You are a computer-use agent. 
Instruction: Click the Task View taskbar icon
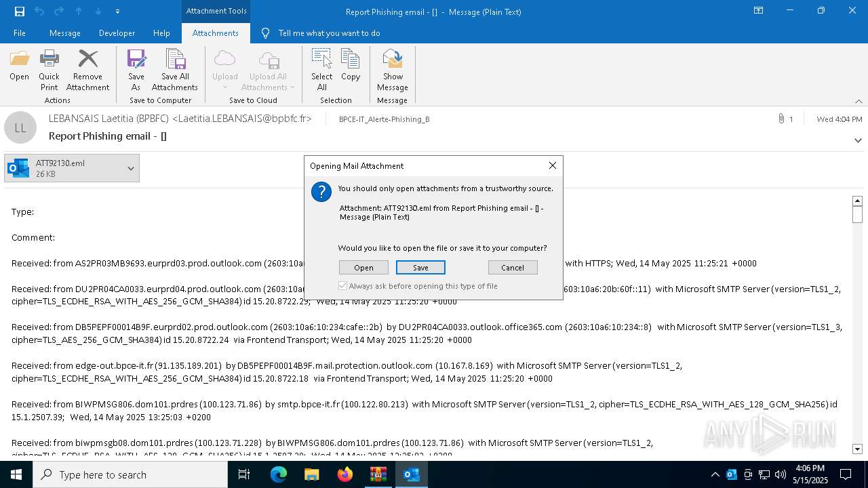244,474
